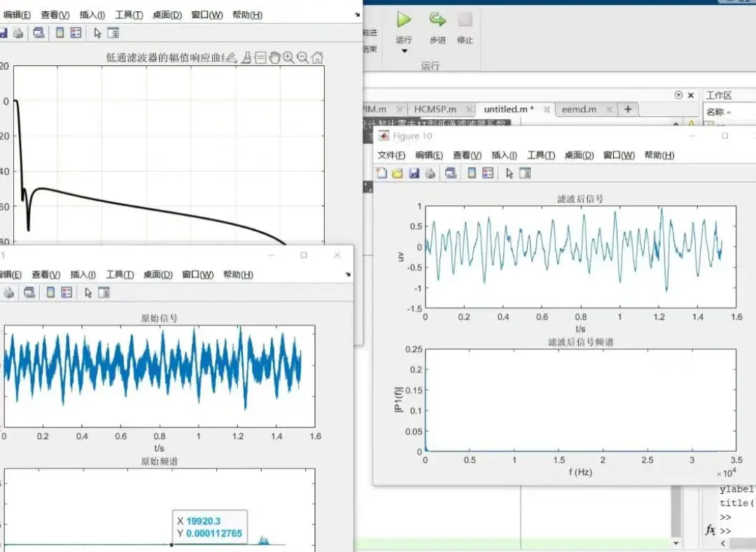Open 工具(T) menu in original signal figure
756x552 pixels.
(x=120, y=275)
